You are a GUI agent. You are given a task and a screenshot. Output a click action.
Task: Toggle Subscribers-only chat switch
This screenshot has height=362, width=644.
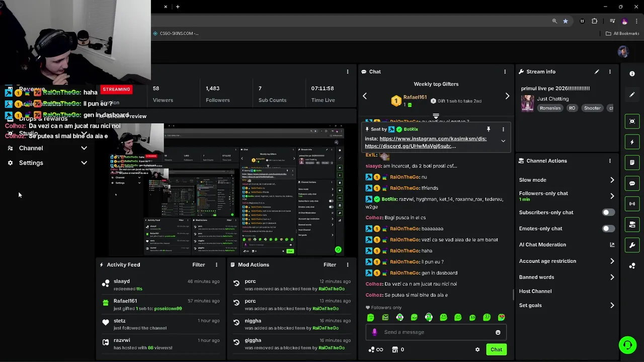click(x=608, y=212)
